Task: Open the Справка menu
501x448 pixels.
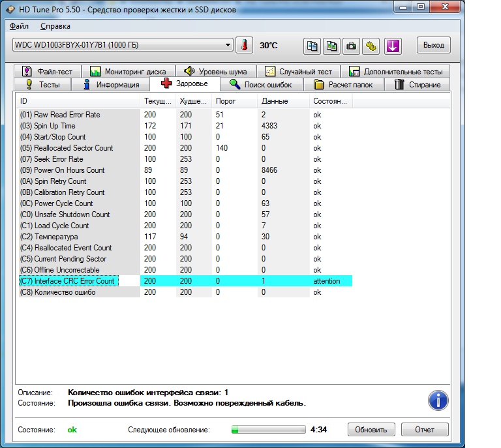Action: 55,26
